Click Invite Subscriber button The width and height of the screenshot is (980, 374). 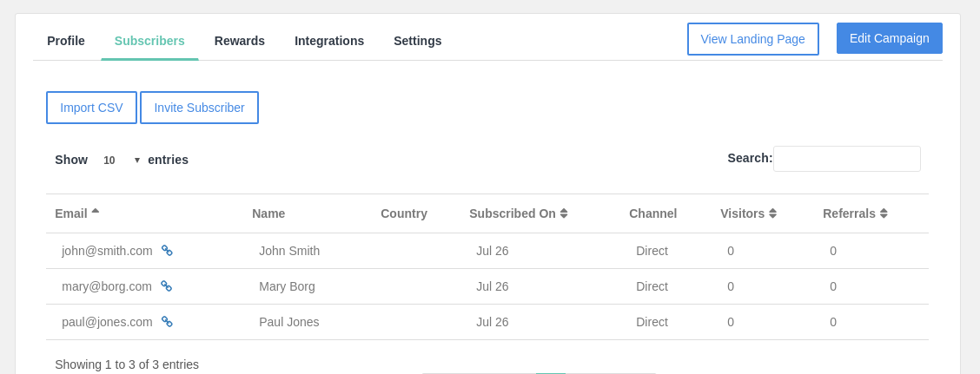[x=199, y=108]
